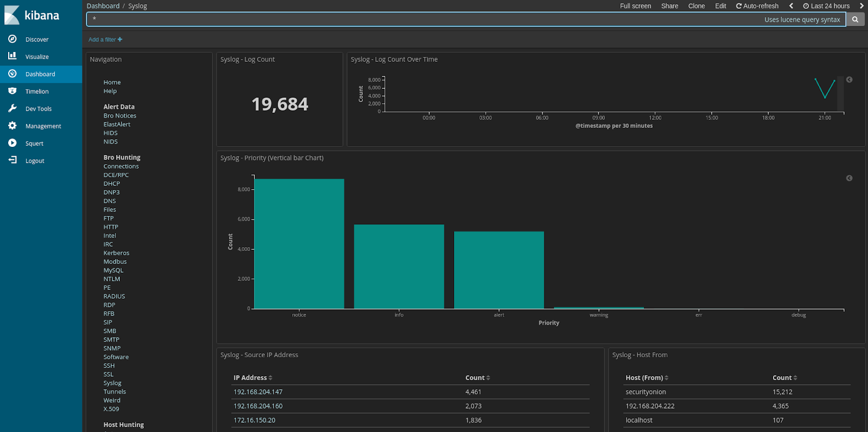Open ElastAlert link
Viewport: 868px width, 432px height.
click(x=117, y=124)
